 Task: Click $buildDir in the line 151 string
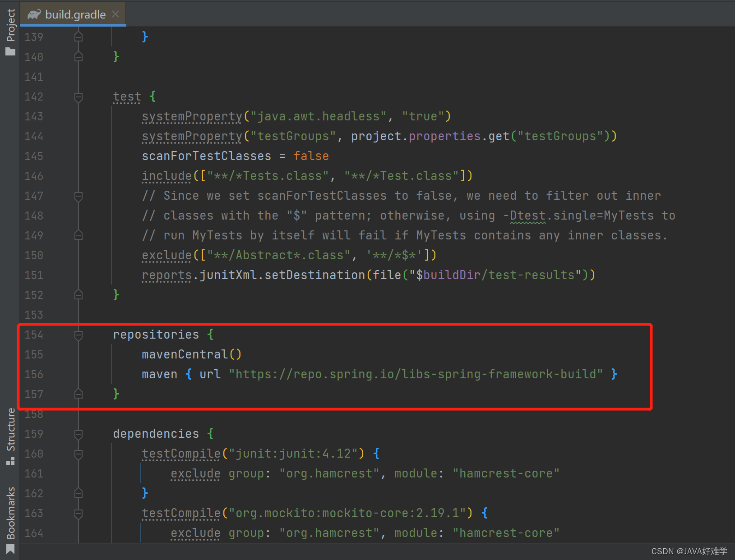tap(448, 275)
